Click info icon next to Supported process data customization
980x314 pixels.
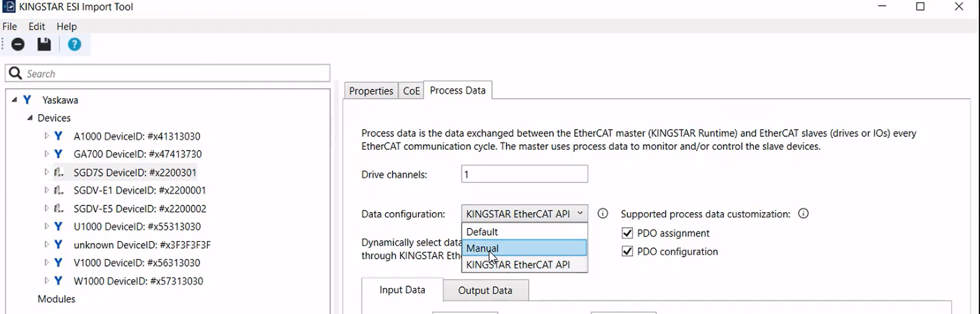tap(803, 213)
